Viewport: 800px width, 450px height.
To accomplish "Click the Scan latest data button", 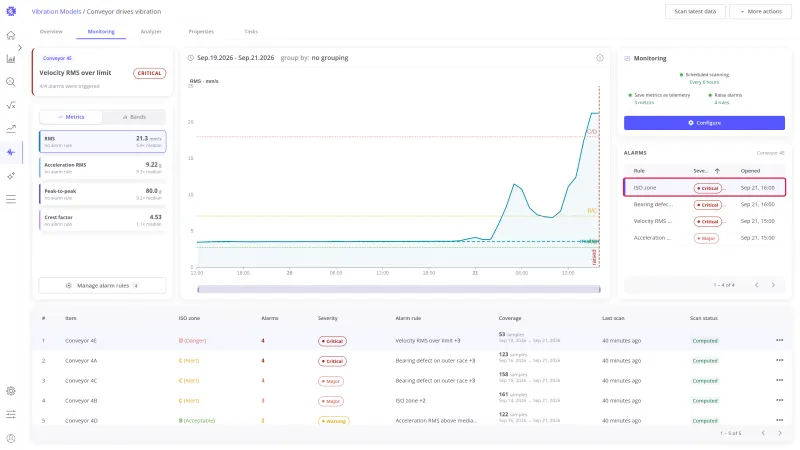I will coord(695,11).
